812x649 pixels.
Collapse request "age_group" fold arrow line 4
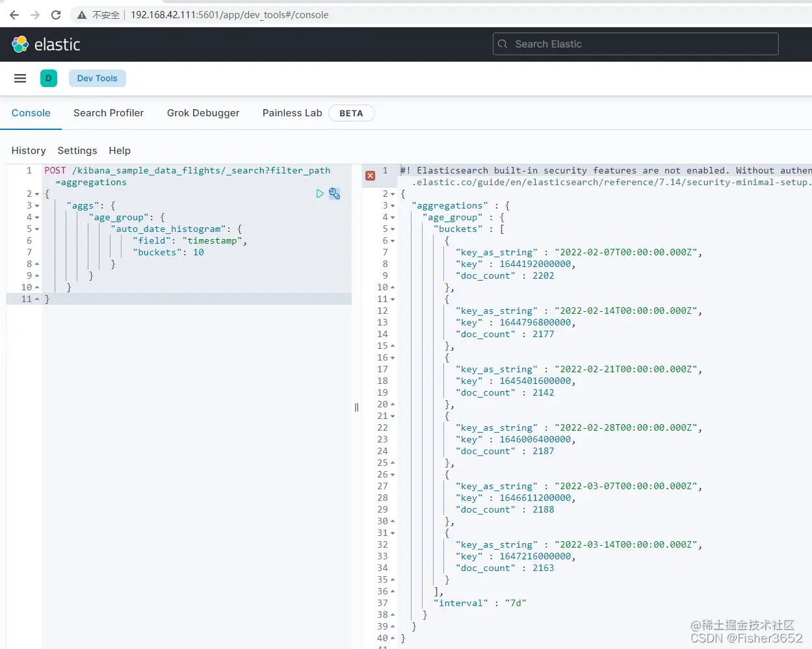[37, 218]
